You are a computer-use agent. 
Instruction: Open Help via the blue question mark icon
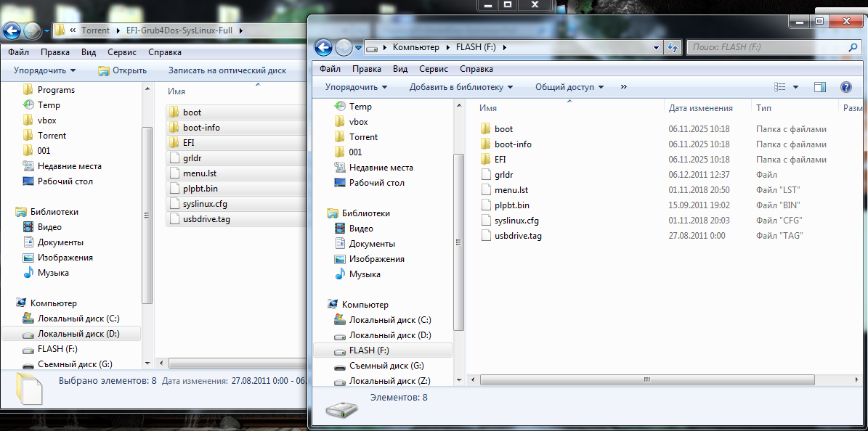pyautogui.click(x=845, y=87)
